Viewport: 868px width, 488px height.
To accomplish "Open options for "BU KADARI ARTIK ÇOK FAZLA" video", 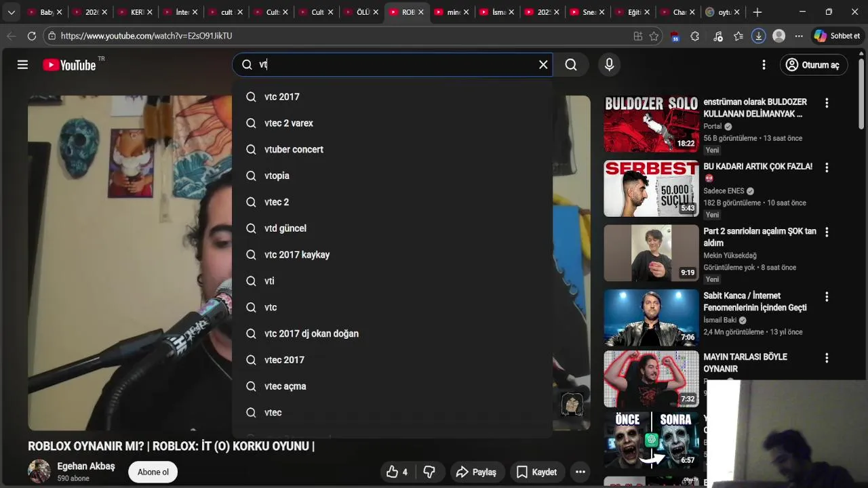I will 826,167.
